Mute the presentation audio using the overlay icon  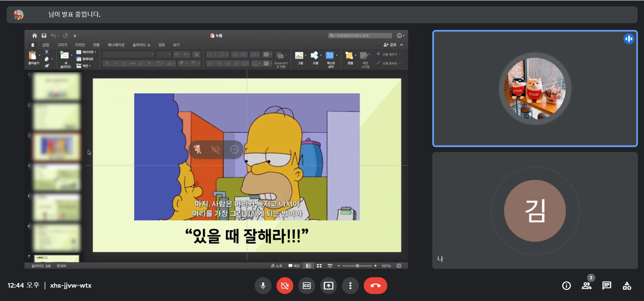[216, 149]
